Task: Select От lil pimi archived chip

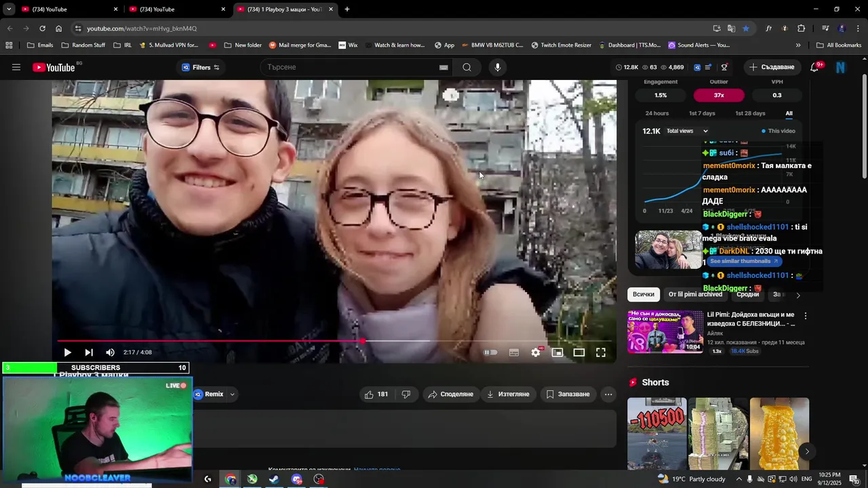Action: pos(695,294)
